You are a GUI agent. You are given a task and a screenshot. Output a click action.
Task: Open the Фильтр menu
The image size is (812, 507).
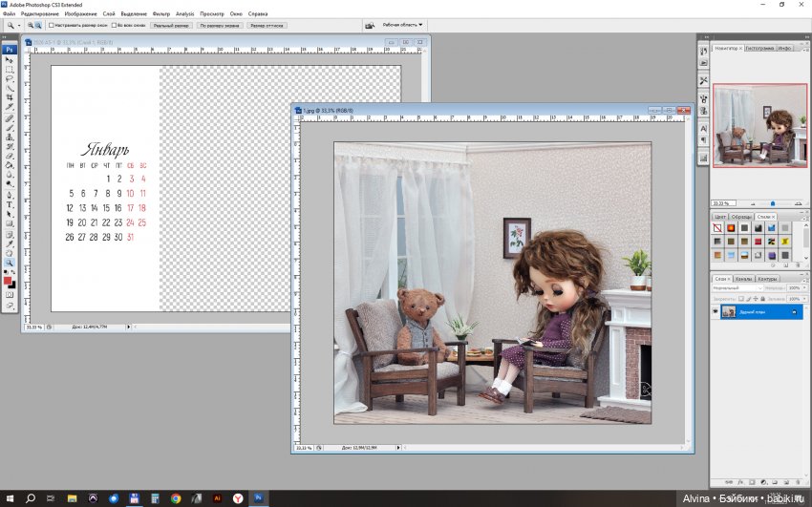pyautogui.click(x=160, y=14)
